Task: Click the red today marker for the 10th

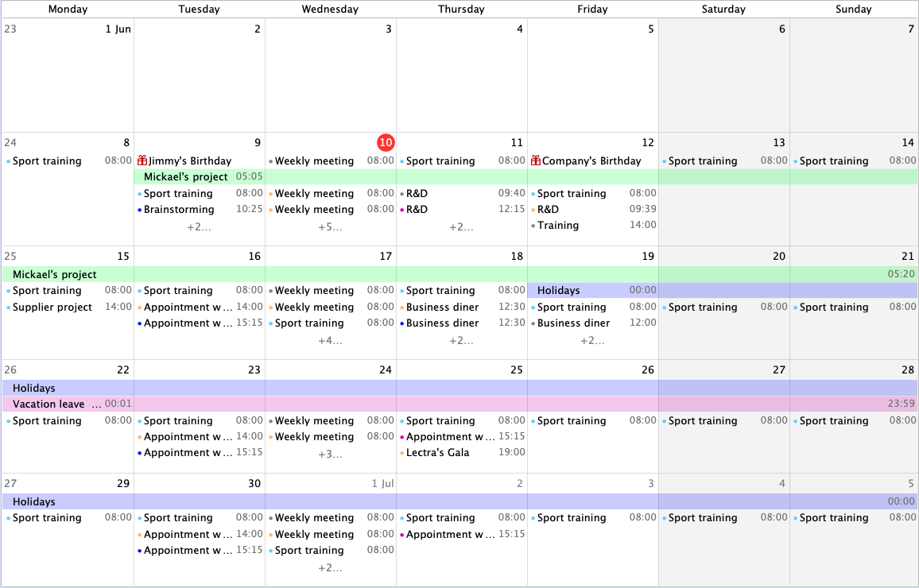Action: 386,142
